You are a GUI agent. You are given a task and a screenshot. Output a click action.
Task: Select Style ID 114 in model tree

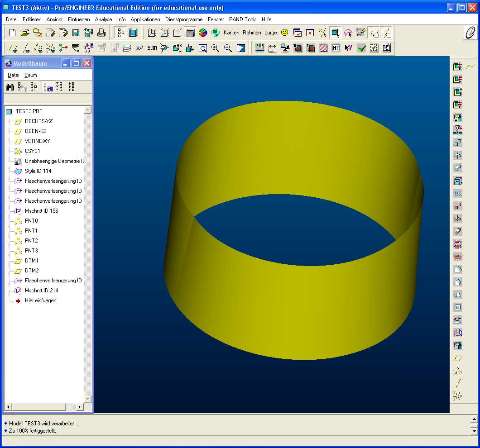(38, 171)
